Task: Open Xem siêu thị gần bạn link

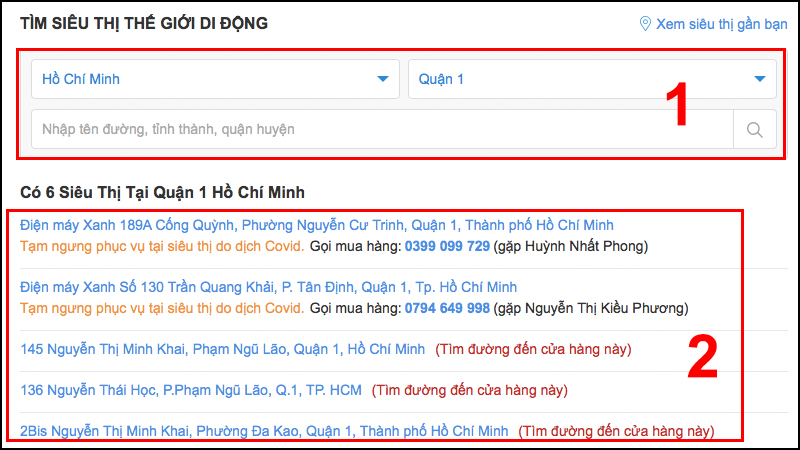Action: click(x=721, y=24)
